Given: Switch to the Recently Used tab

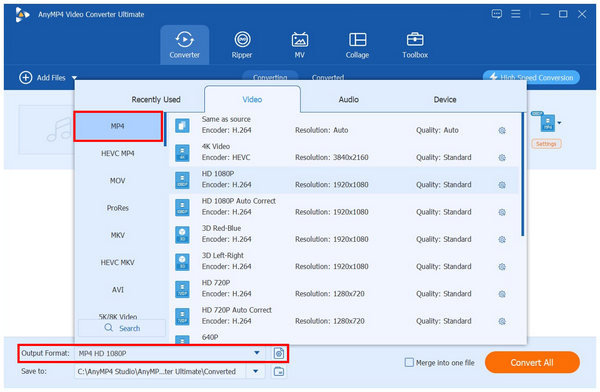Looking at the screenshot, I should [x=156, y=100].
